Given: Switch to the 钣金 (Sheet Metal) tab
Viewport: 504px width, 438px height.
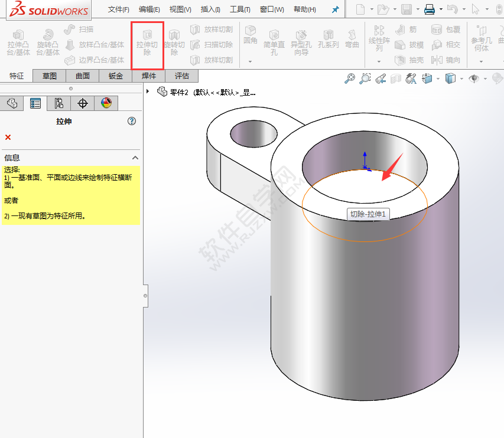Looking at the screenshot, I should 115,76.
